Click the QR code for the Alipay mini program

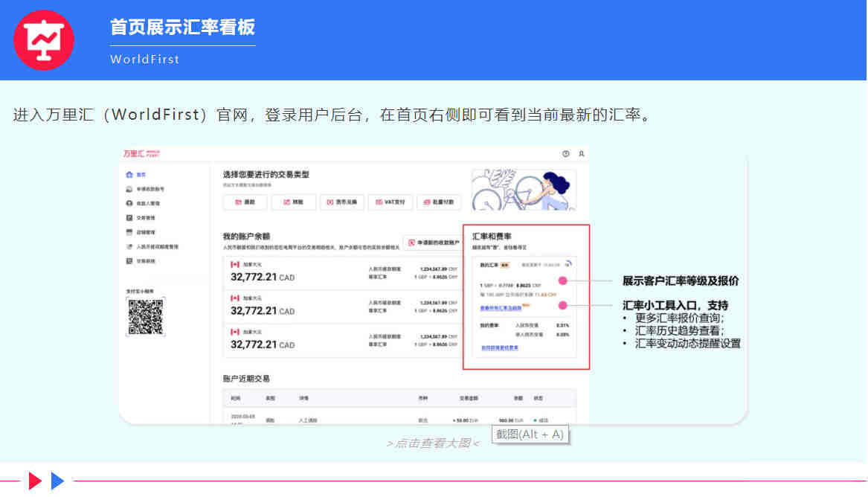146,317
